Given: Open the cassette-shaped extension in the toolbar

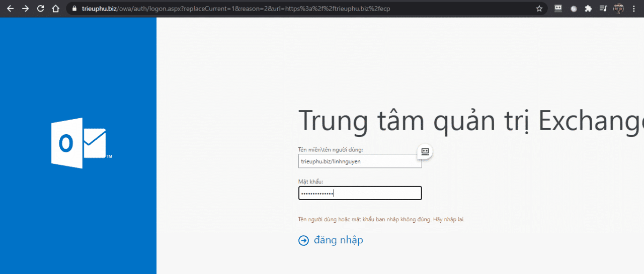Looking at the screenshot, I should [x=558, y=9].
